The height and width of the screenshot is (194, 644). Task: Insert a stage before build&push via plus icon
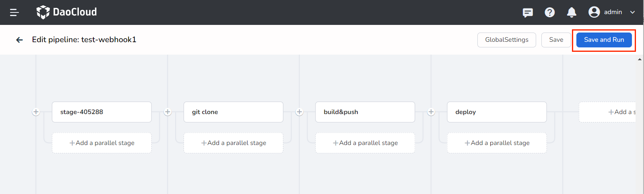click(299, 112)
